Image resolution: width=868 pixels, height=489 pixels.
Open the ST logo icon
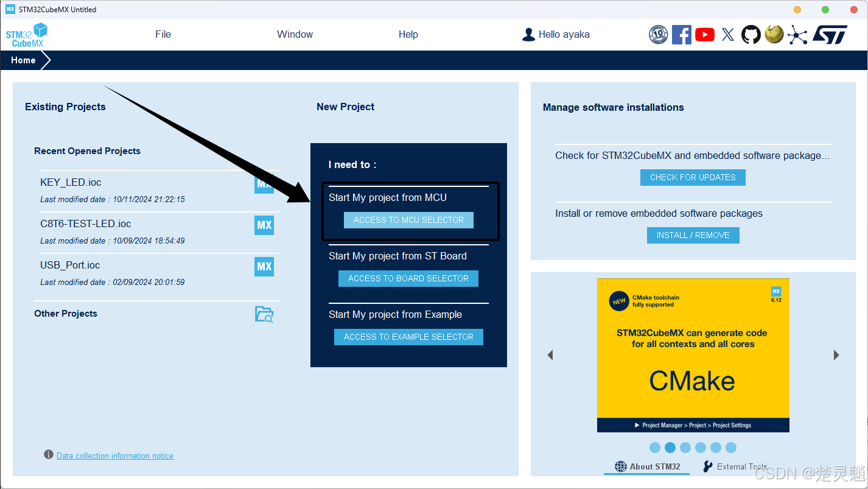pos(830,35)
